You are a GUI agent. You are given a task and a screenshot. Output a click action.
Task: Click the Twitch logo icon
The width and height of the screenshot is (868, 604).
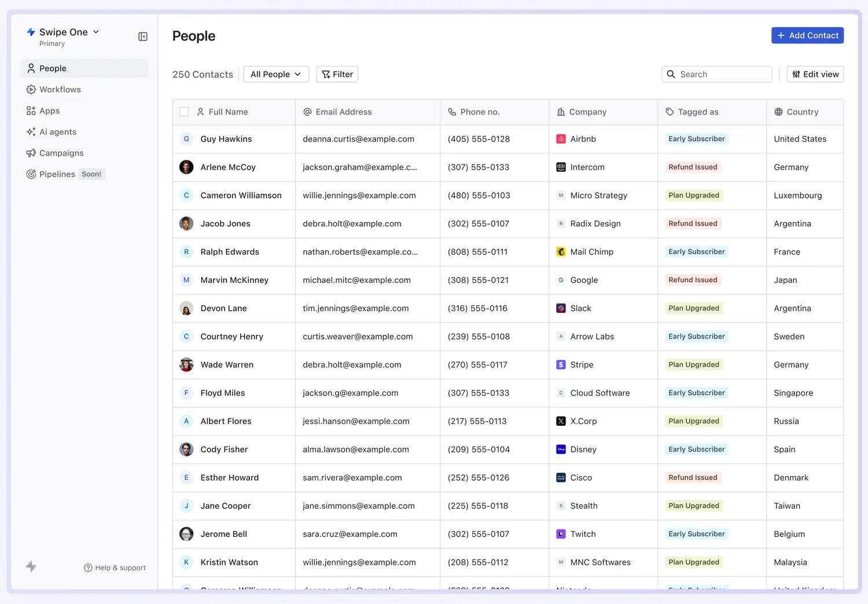(x=561, y=534)
